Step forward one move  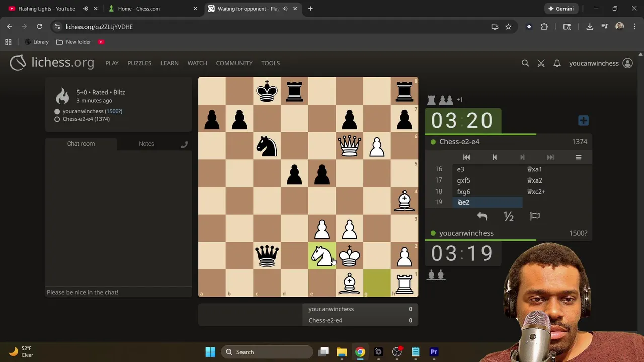coord(522,157)
